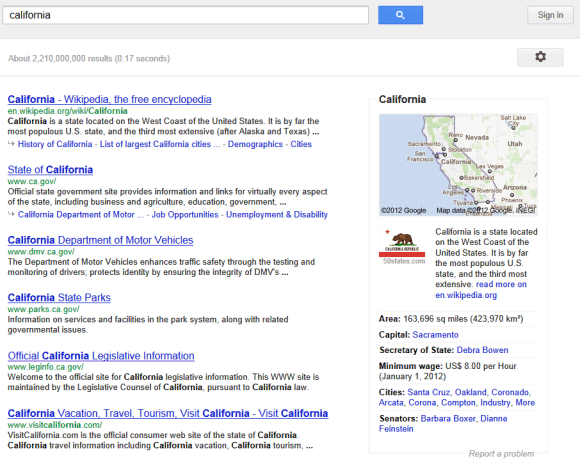Open Job Opportunities sitelink
The height and width of the screenshot is (463, 580).
185,215
